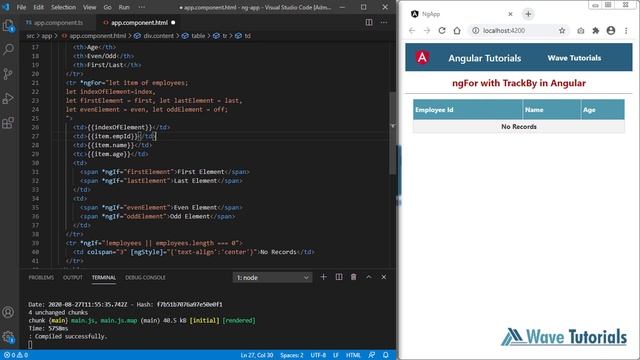Click the feedback icon in status bar

point(371,355)
